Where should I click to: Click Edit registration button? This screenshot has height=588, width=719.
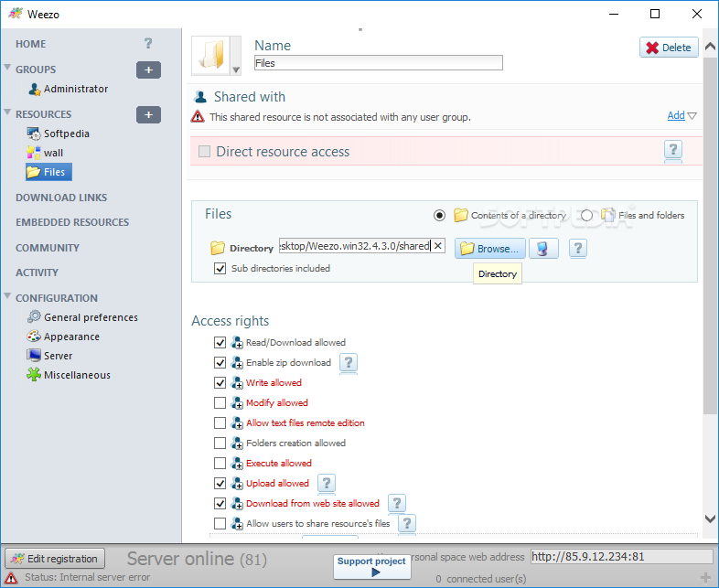click(55, 559)
